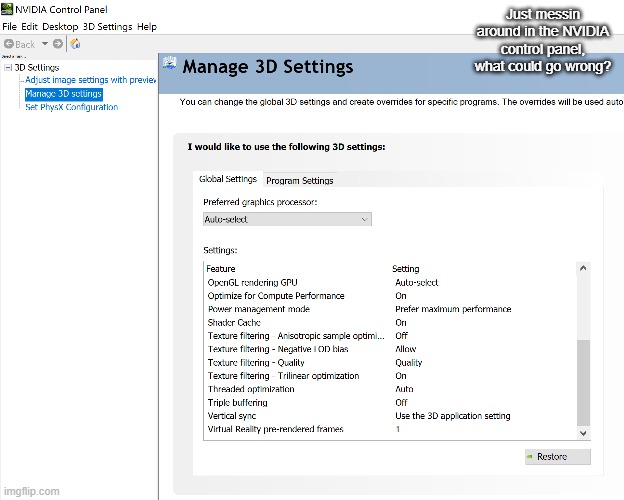Collapse the 3D Settings tree node

(x=8, y=67)
